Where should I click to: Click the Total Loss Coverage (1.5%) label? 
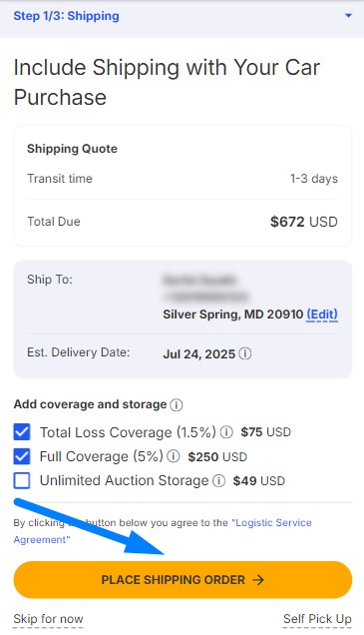click(x=128, y=432)
